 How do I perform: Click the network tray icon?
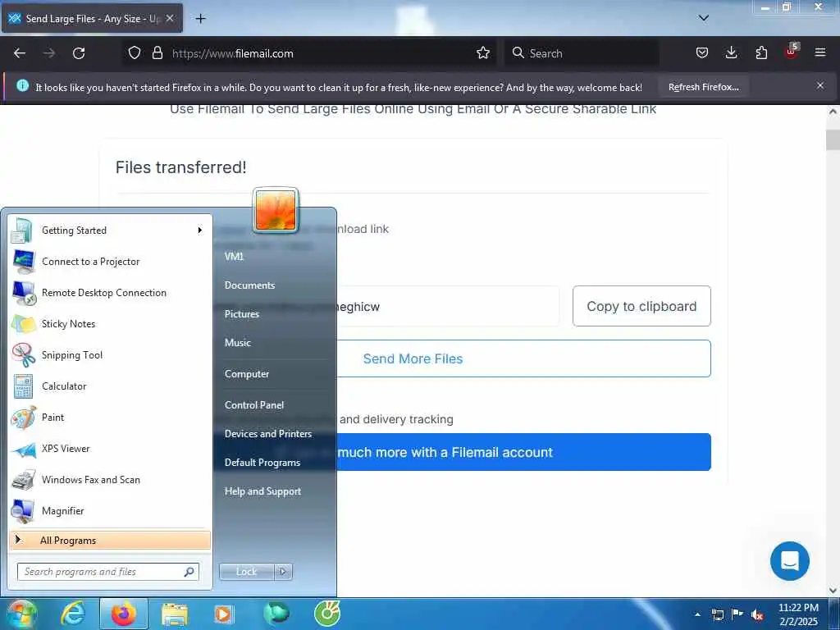717,615
